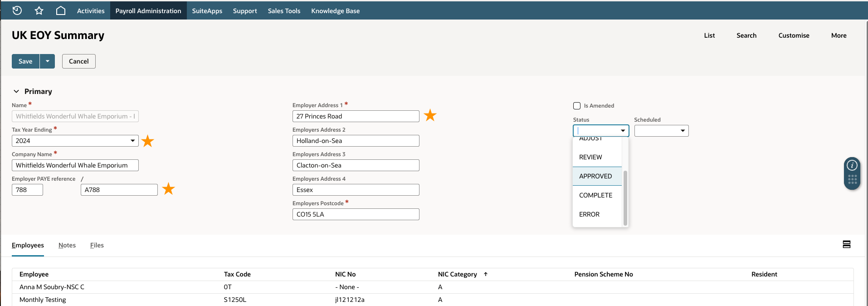Click orange star beside PAYE reference

[x=169, y=188]
